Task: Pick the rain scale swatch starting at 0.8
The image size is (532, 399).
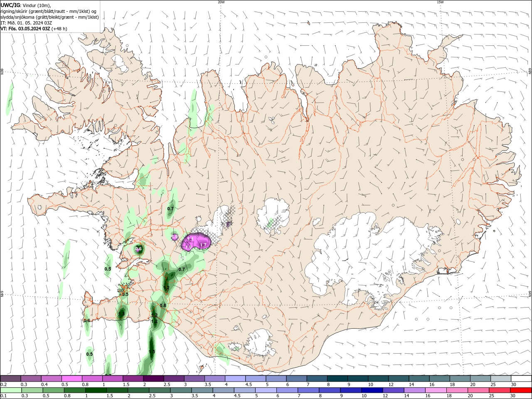Action: (x=74, y=390)
